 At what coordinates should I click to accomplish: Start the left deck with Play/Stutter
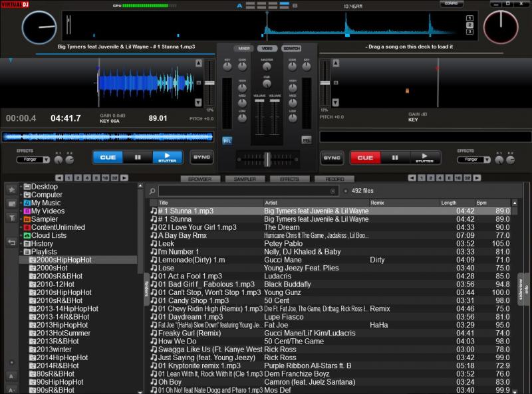point(168,157)
